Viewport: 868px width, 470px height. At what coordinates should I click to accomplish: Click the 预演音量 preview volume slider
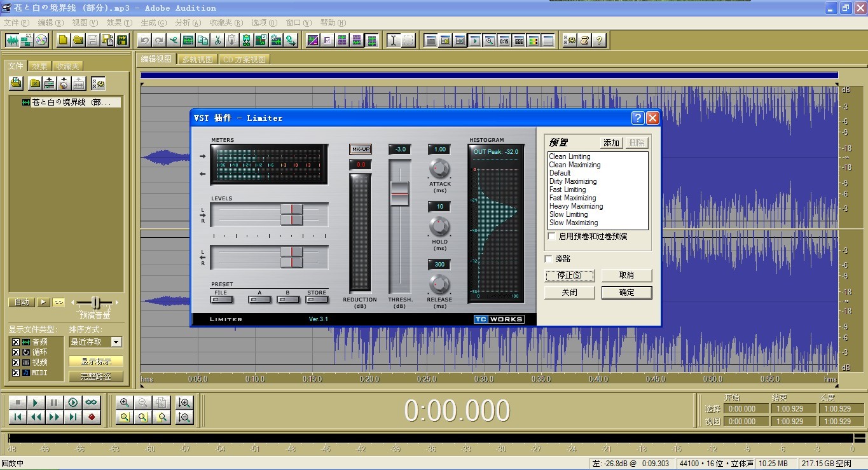(95, 303)
